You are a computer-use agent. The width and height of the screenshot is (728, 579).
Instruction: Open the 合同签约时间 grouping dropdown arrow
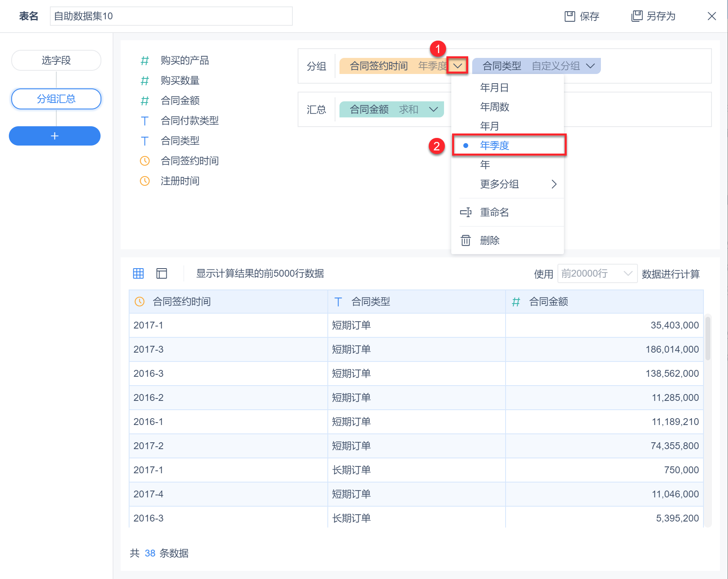[x=458, y=66]
